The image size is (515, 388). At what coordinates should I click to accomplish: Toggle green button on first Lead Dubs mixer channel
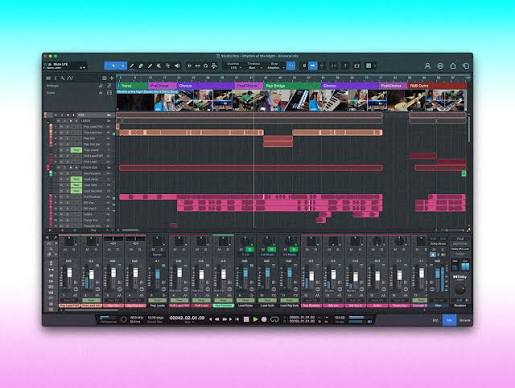pos(250,249)
